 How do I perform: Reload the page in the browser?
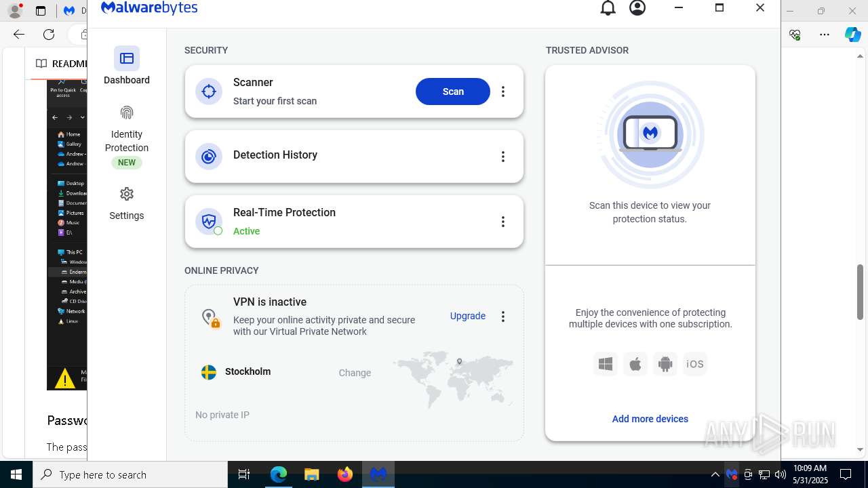(49, 35)
